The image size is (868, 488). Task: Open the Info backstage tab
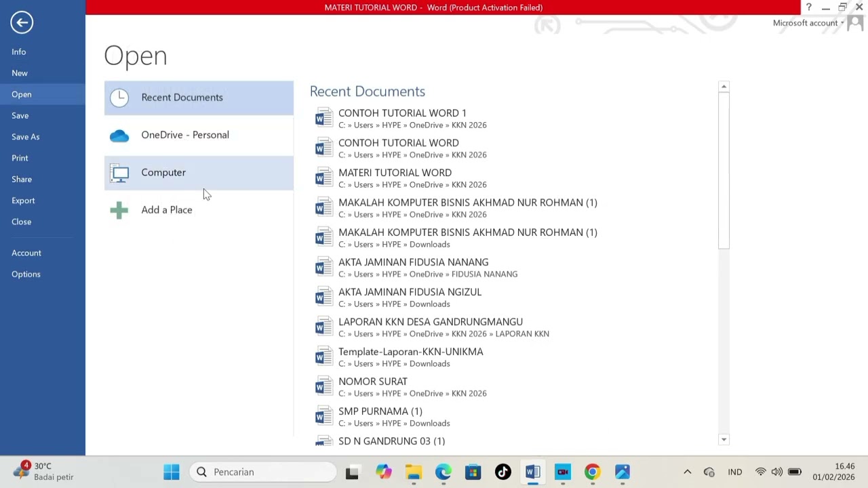[x=43, y=52]
